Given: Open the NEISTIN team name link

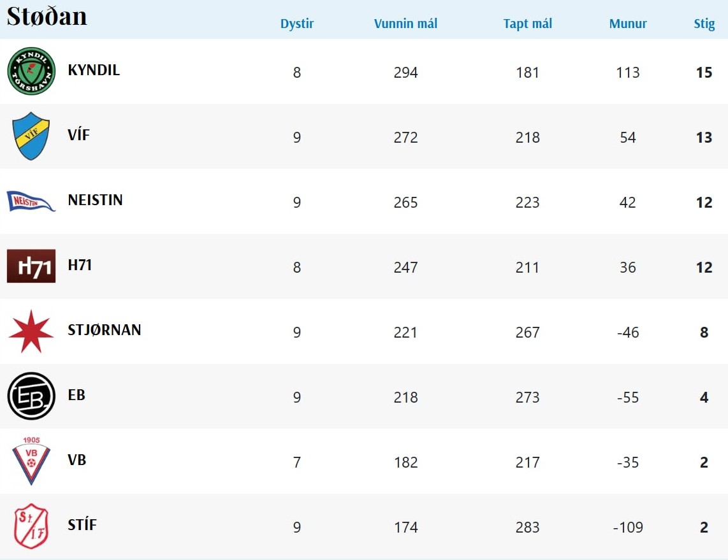Looking at the screenshot, I should (95, 200).
